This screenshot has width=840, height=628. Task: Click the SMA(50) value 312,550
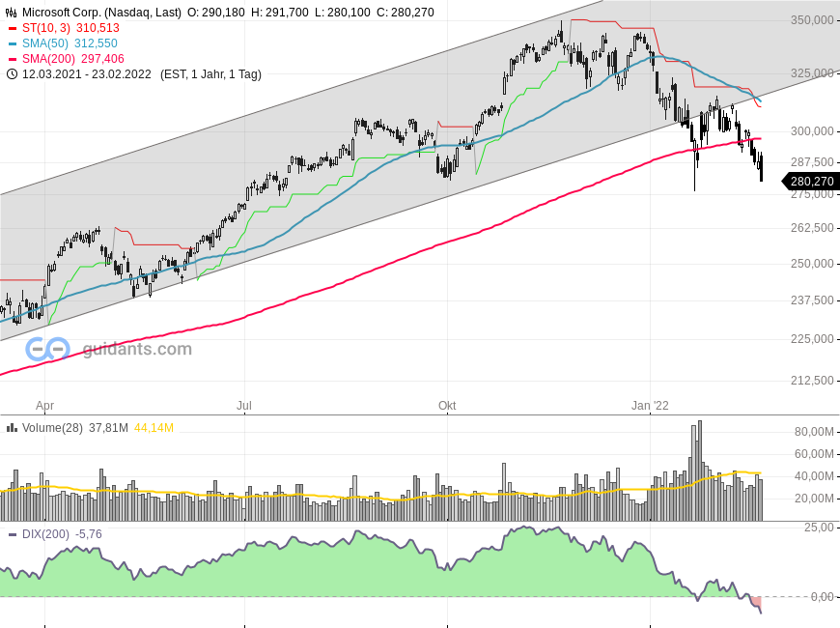(96, 43)
